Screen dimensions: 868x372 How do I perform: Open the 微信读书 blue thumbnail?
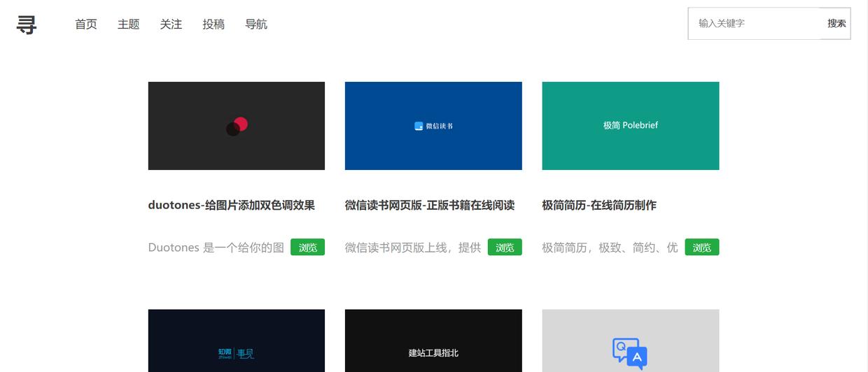pyautogui.click(x=433, y=126)
